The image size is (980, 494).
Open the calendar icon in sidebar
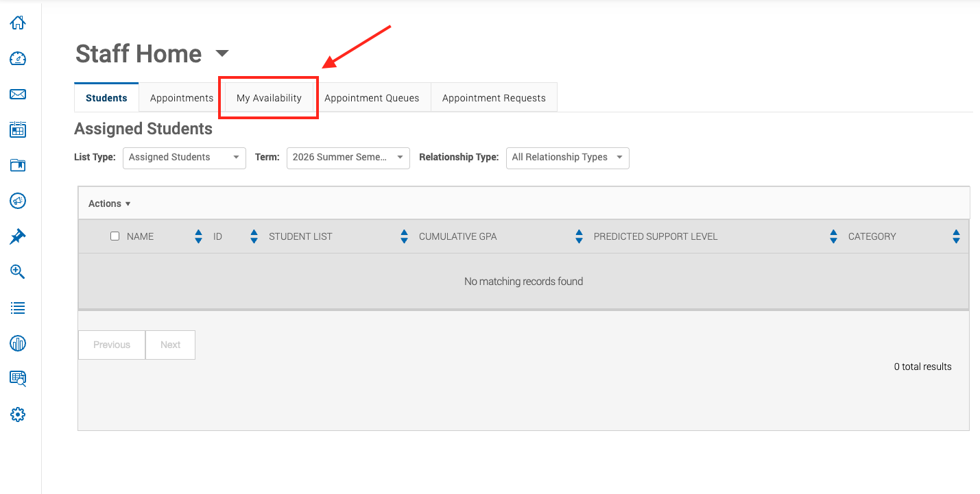18,129
